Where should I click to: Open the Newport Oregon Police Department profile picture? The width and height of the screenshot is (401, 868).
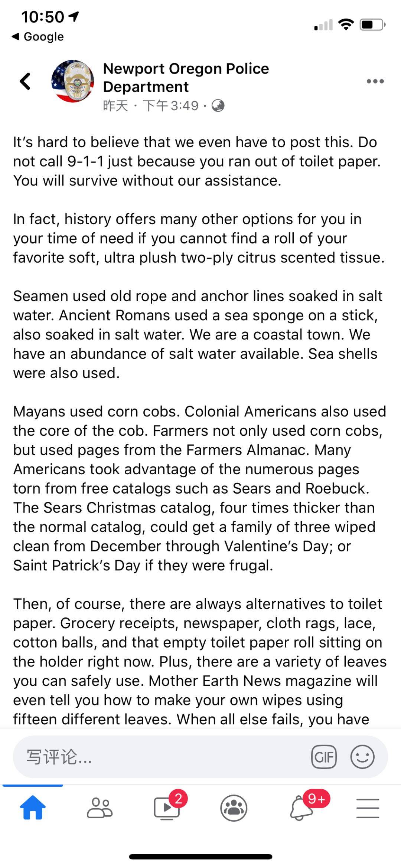point(72,81)
